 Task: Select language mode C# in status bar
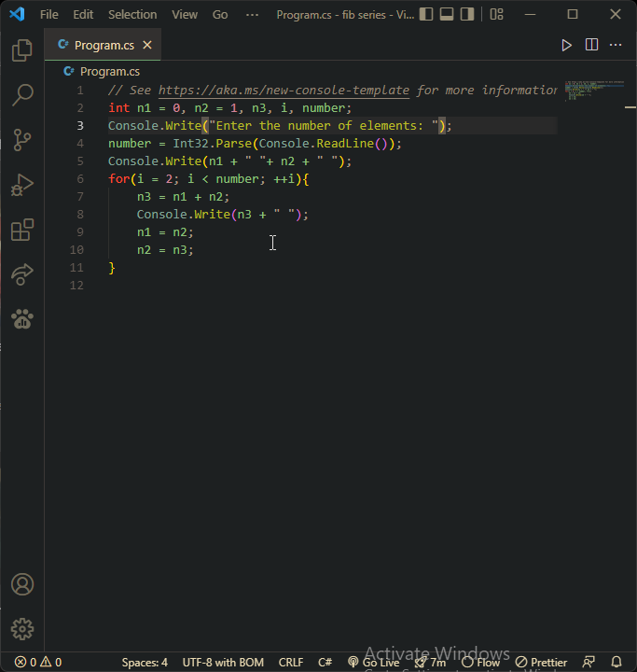[325, 662]
